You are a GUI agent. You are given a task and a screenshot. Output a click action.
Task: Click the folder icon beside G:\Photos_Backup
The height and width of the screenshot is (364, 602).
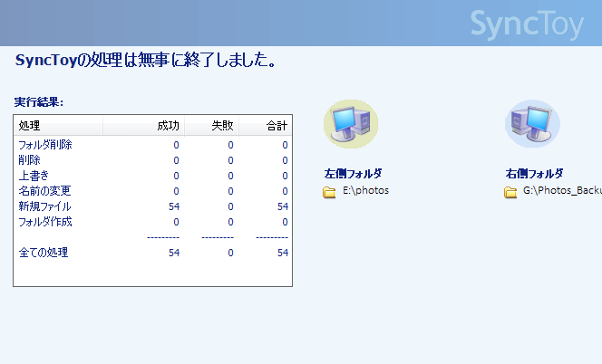(510, 192)
